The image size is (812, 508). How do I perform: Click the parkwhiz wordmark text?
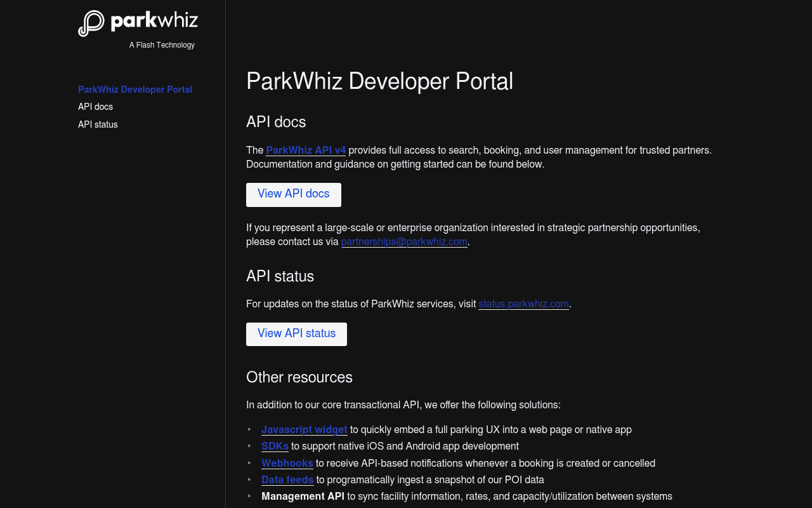tap(154, 22)
